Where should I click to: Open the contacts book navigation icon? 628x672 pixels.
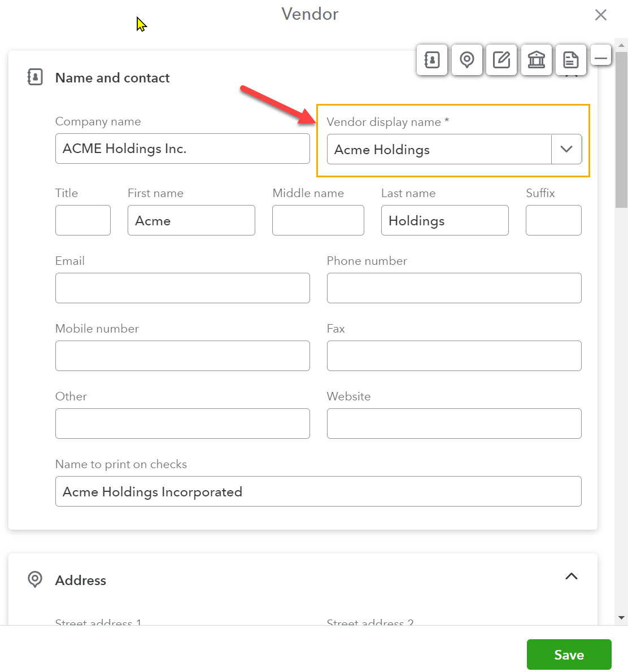pos(431,60)
